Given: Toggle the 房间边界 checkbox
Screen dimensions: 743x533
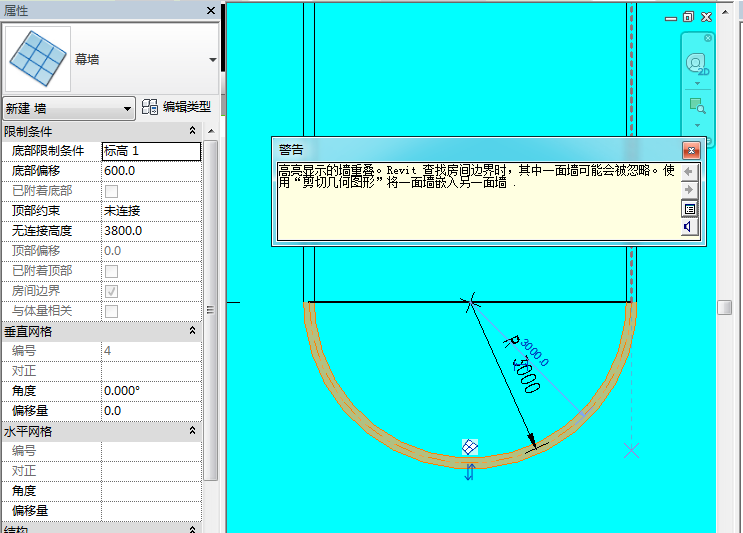Looking at the screenshot, I should [111, 291].
